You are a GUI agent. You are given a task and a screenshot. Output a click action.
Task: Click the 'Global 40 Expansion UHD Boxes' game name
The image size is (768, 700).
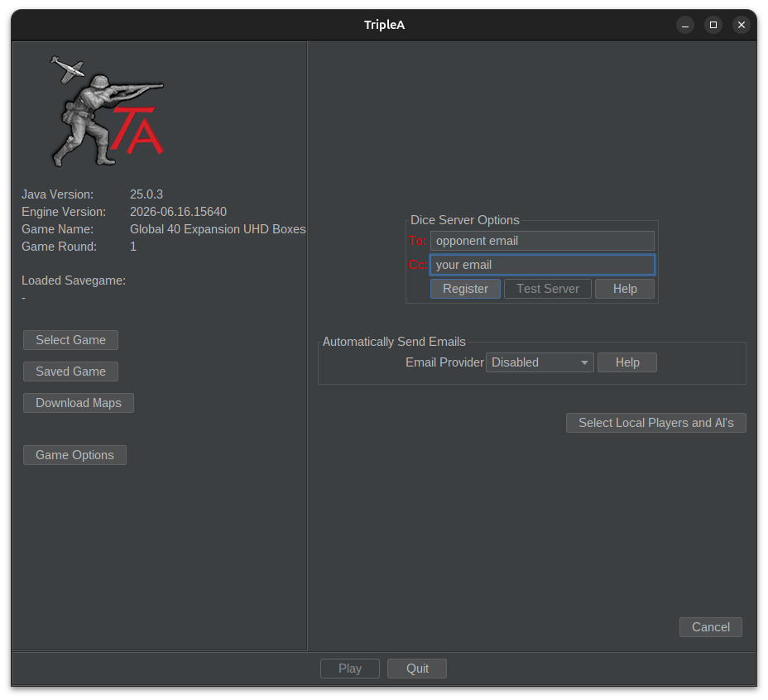click(x=218, y=229)
